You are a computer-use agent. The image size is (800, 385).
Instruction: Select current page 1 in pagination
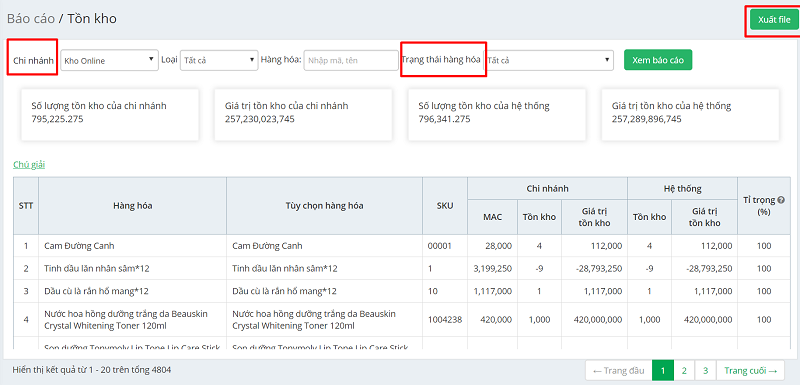coord(663,371)
